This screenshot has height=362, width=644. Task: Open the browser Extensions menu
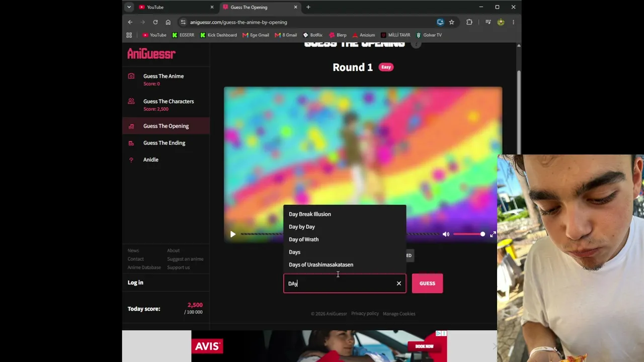tap(469, 22)
